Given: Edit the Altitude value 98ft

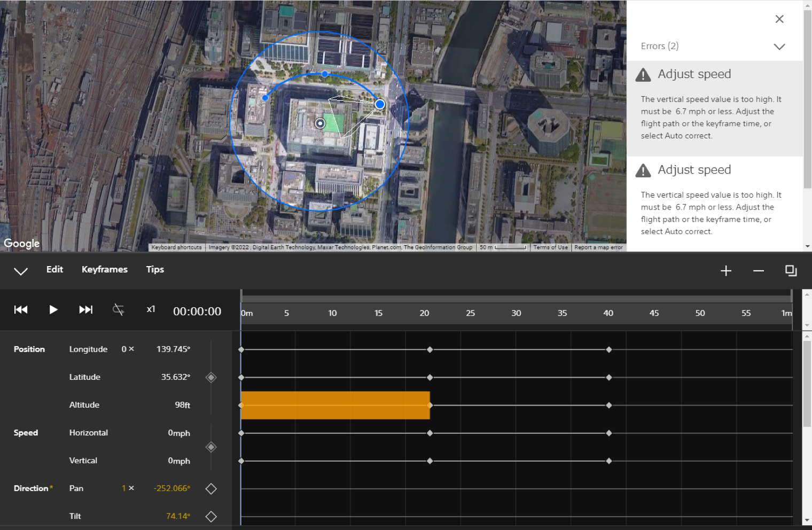Looking at the screenshot, I should tap(183, 405).
